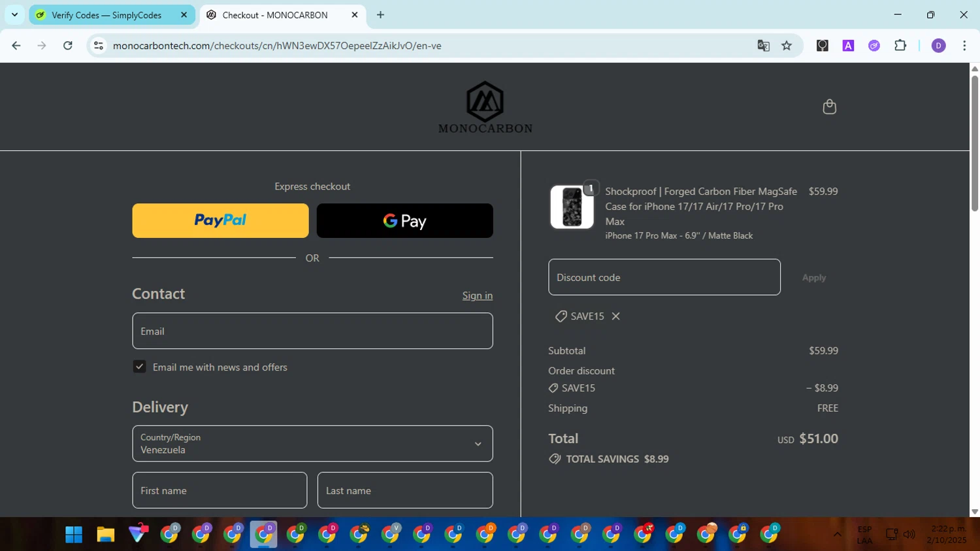Click the Sign in link
The image size is (980, 551).
(x=478, y=295)
